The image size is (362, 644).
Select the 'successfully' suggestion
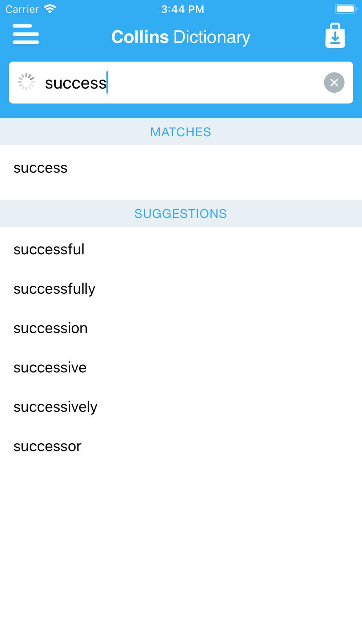181,289
